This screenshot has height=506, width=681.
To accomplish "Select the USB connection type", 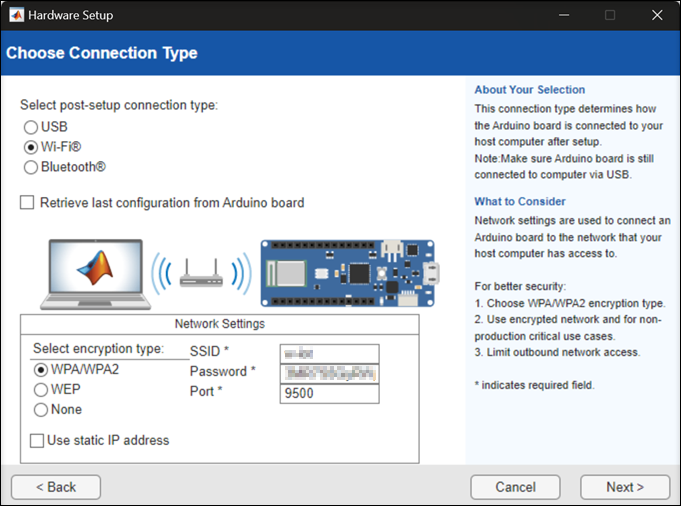I will pos(31,128).
